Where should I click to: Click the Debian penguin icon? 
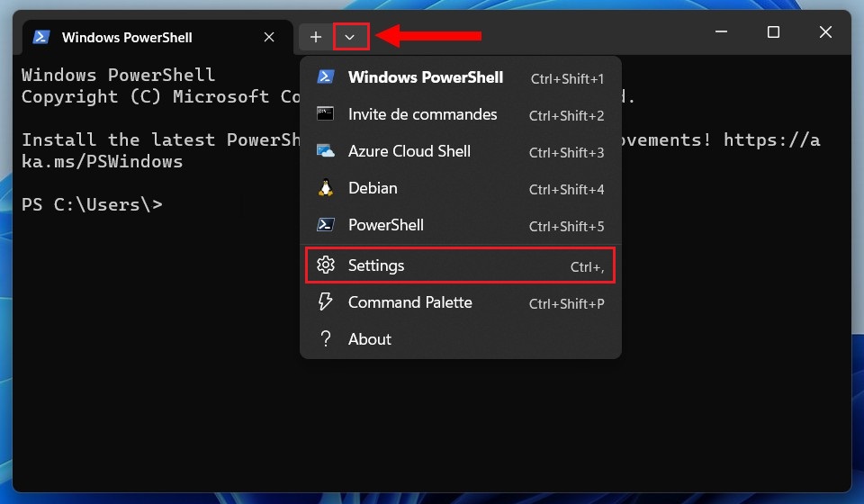(326, 188)
